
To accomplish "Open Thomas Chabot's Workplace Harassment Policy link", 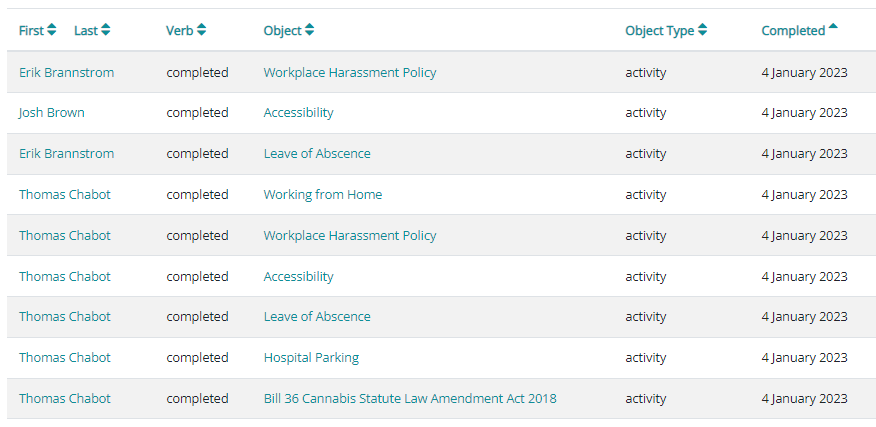I will 350,236.
